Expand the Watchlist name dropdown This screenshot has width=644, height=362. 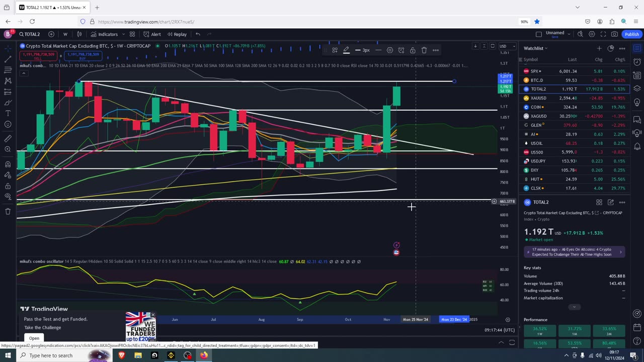536,48
